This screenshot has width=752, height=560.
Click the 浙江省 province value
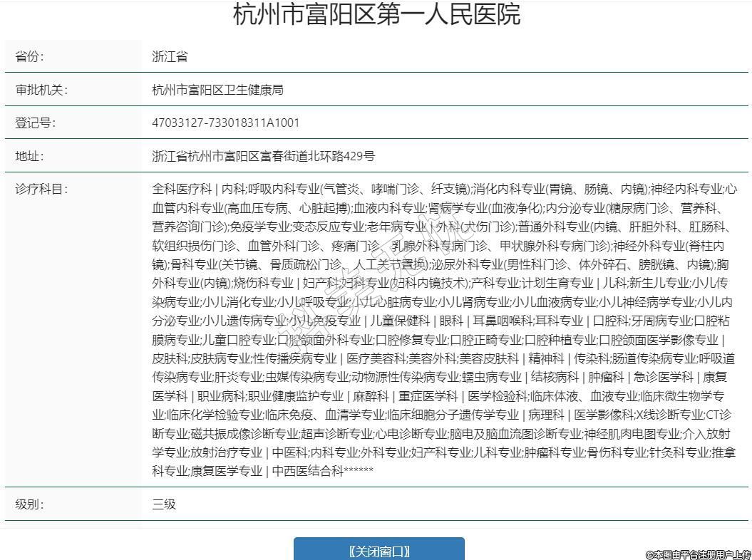[x=170, y=56]
